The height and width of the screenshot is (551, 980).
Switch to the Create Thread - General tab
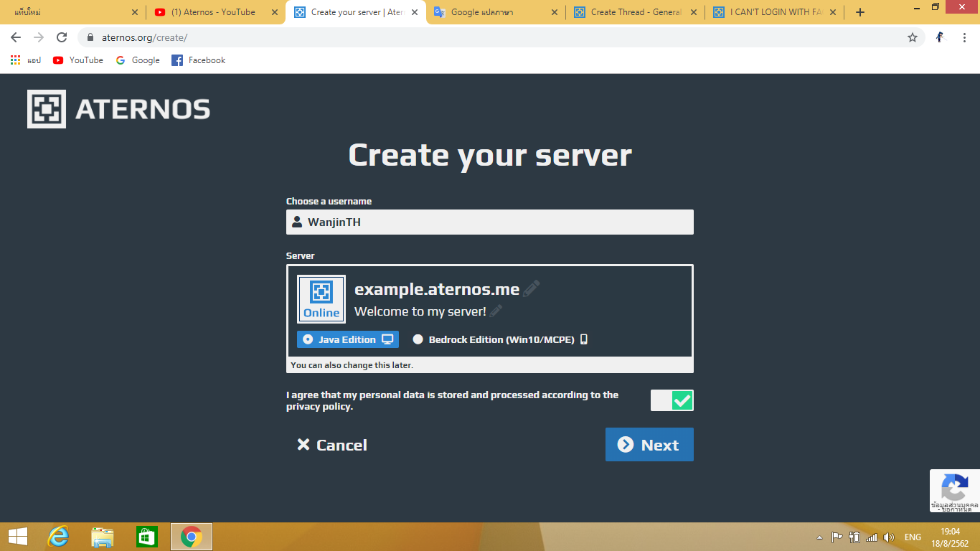pyautogui.click(x=634, y=12)
